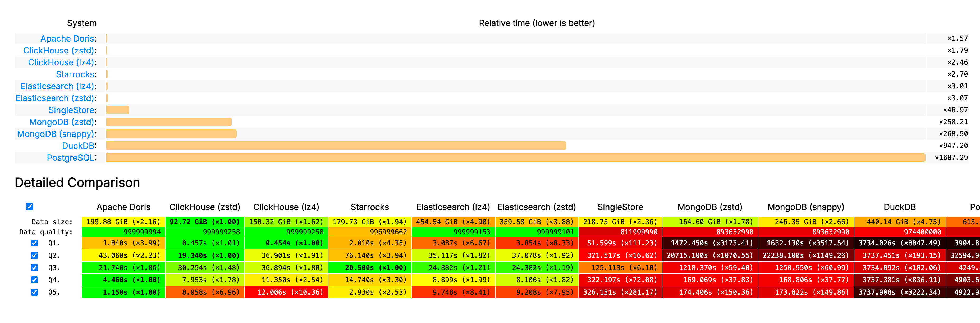Click the Starrocks column header in table
The width and height of the screenshot is (980, 323).
[369, 207]
